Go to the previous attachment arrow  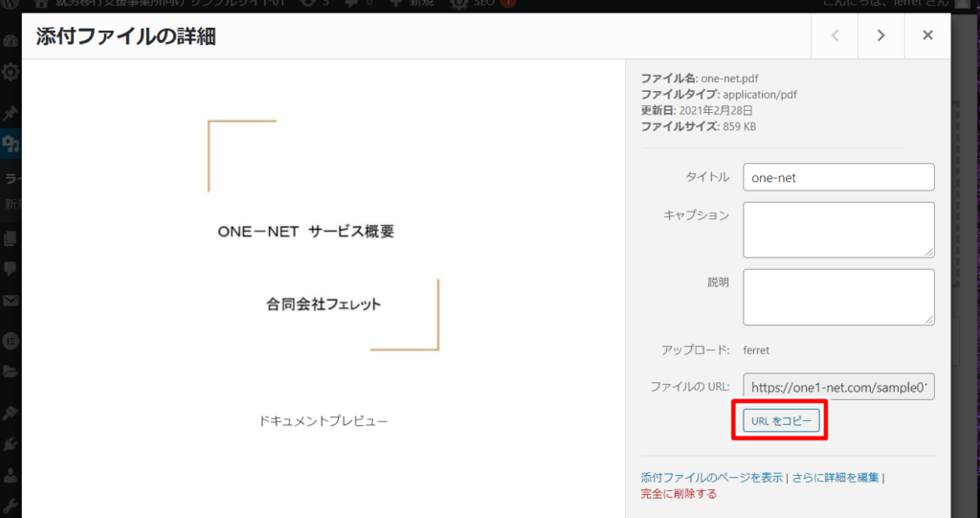[835, 36]
